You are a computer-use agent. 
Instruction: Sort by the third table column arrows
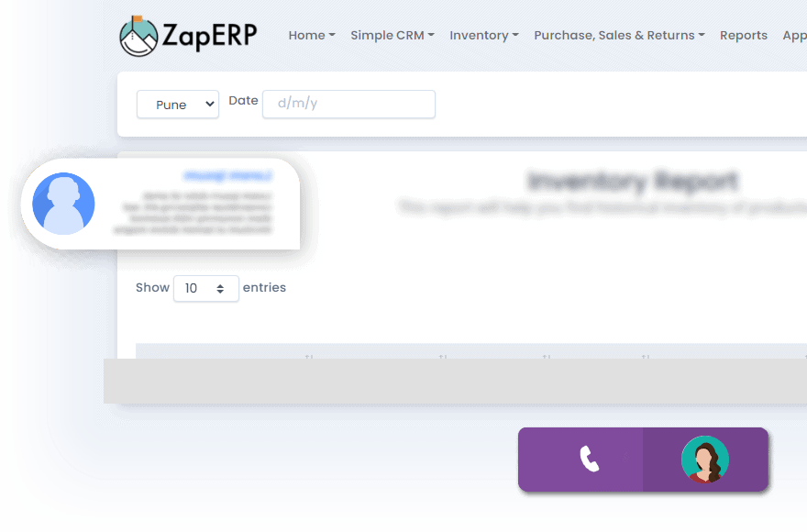tap(547, 356)
